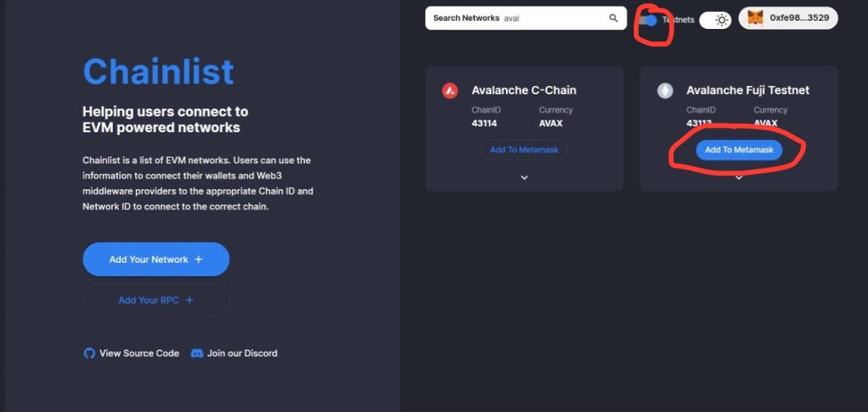Click the Discord icon beside Join our Discord
The image size is (868, 412).
click(x=197, y=353)
